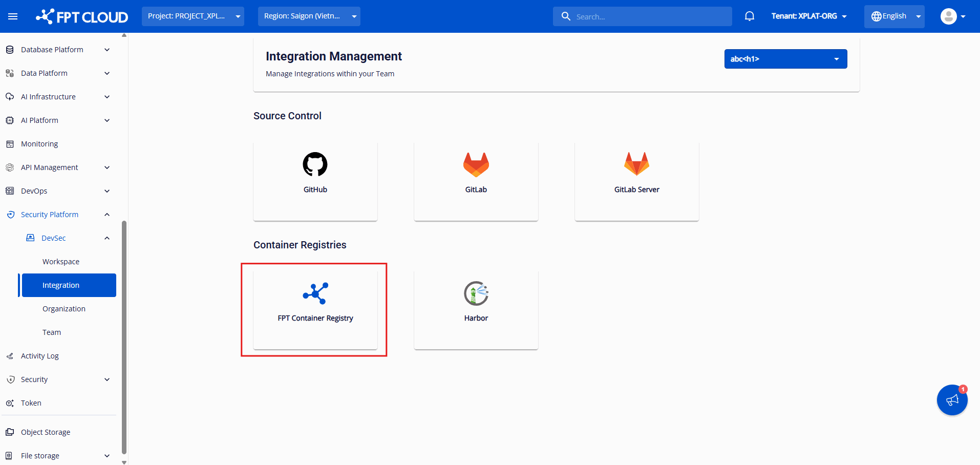Screen dimensions: 980x465
Task: Click the Activity Log sidebar icon
Action: [x=10, y=356]
